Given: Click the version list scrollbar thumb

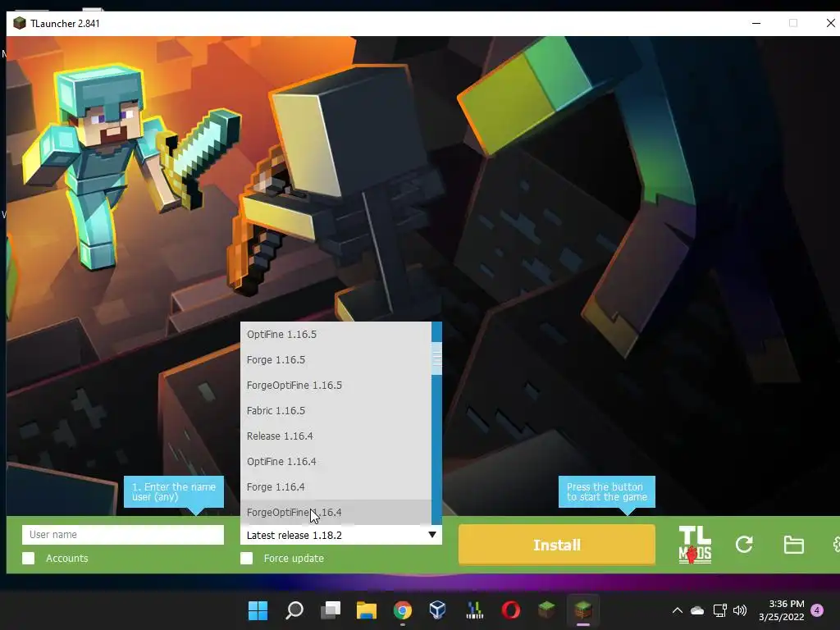Looking at the screenshot, I should (436, 358).
